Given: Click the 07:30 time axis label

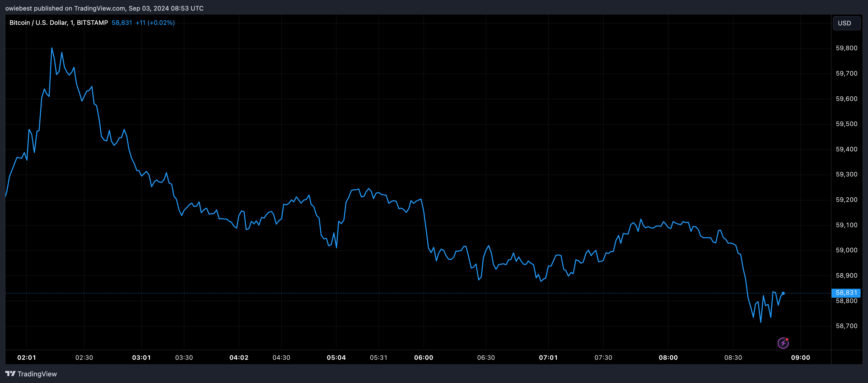Looking at the screenshot, I should click(603, 357).
